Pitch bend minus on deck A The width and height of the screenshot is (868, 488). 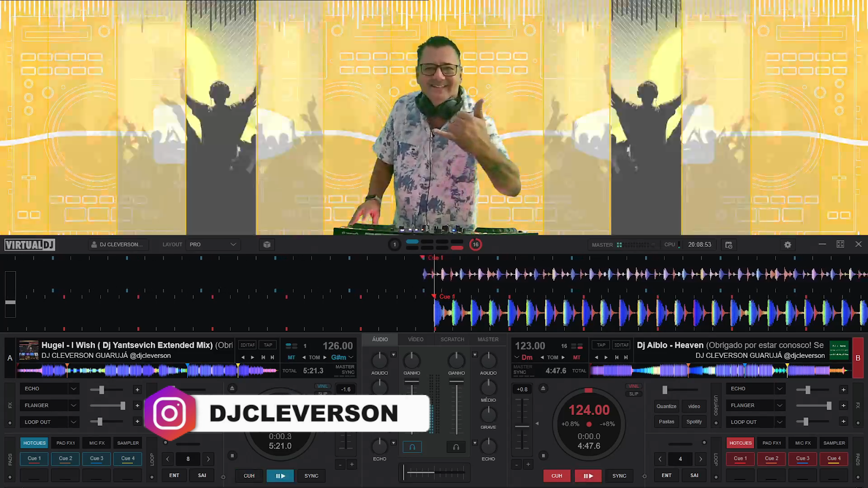340,465
